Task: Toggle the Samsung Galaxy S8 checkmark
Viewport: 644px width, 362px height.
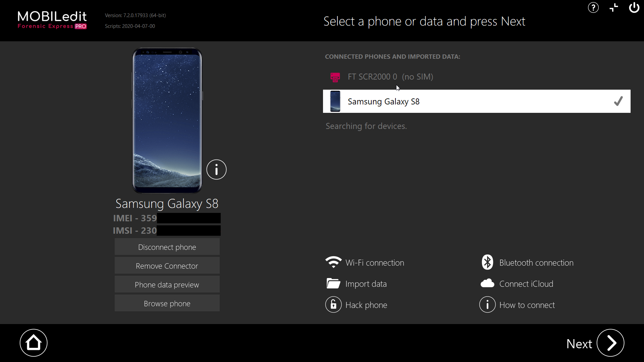Action: tap(618, 101)
